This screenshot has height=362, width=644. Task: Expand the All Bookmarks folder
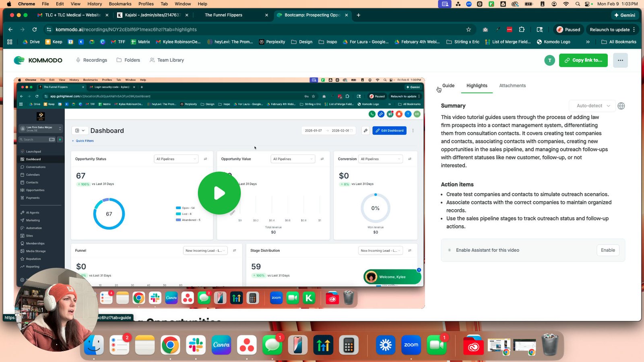(619, 42)
